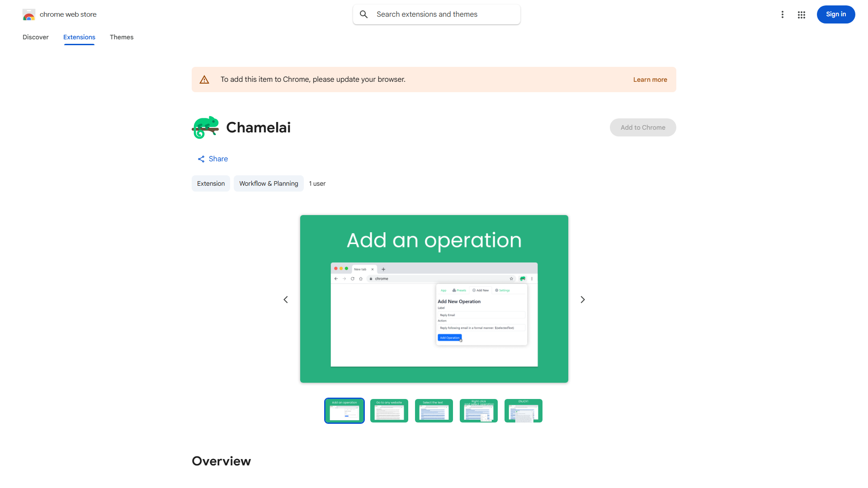
Task: Open the Themes tab
Action: click(122, 37)
